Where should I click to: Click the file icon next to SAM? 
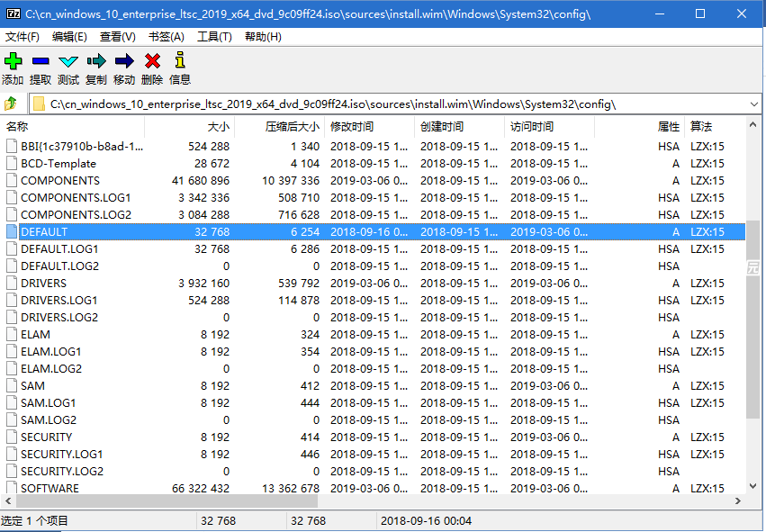12,385
